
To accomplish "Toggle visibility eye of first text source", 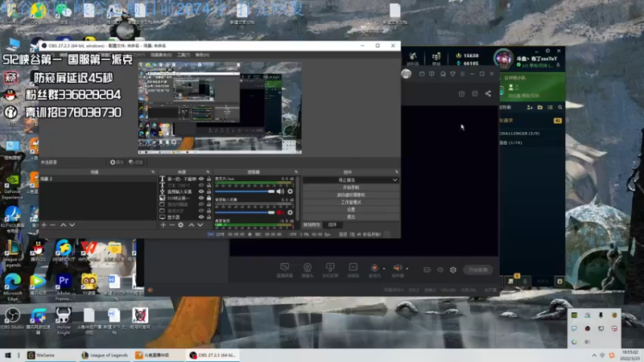I will (201, 179).
